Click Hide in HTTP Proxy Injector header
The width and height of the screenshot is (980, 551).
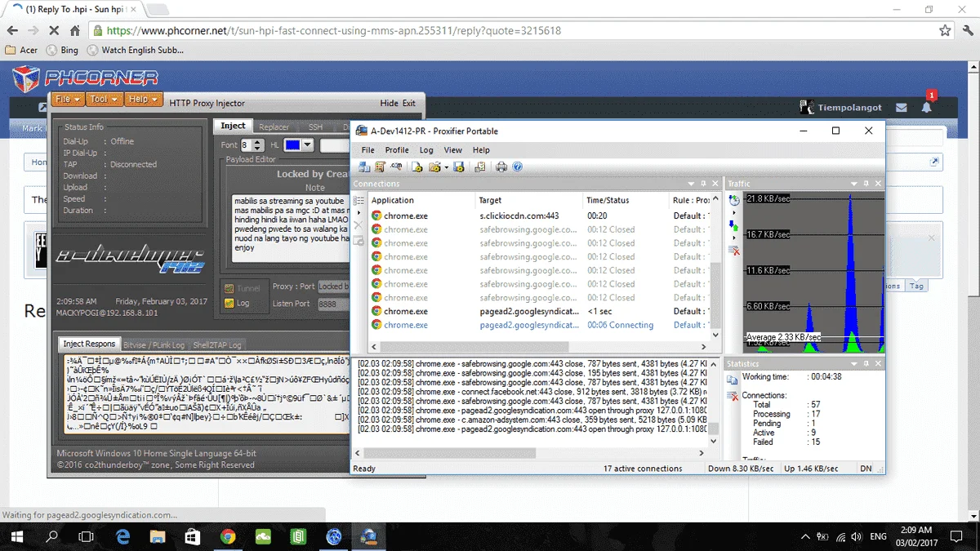click(390, 103)
